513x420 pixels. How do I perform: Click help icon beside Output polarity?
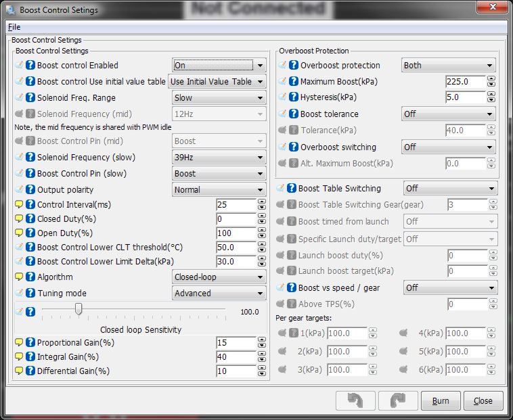[x=30, y=190]
